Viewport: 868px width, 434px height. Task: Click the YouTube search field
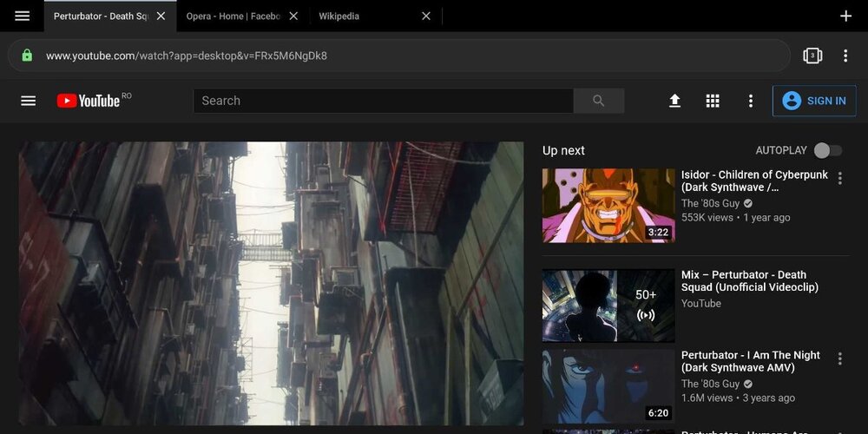point(383,101)
